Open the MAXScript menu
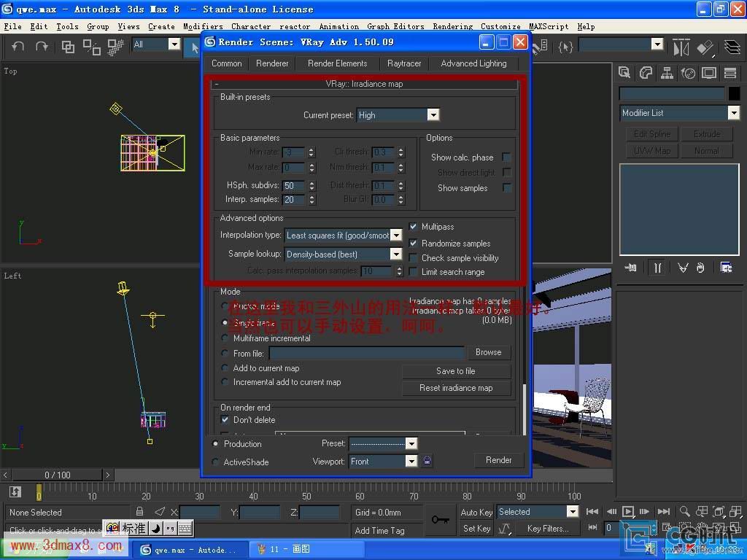Screen dimensions: 747x560 point(549,27)
